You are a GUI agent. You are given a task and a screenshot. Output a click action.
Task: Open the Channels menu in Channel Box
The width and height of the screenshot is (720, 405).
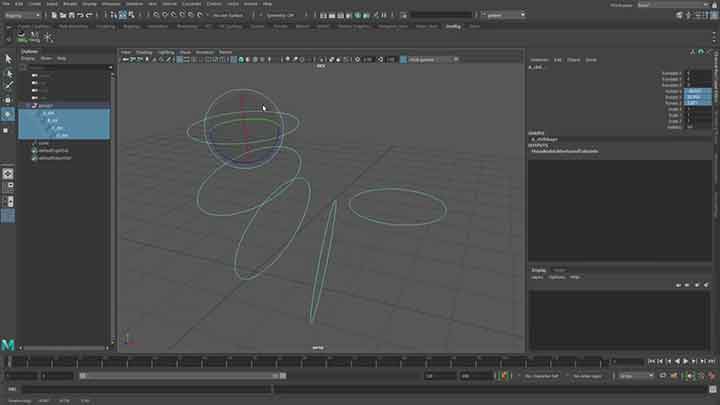tap(539, 60)
